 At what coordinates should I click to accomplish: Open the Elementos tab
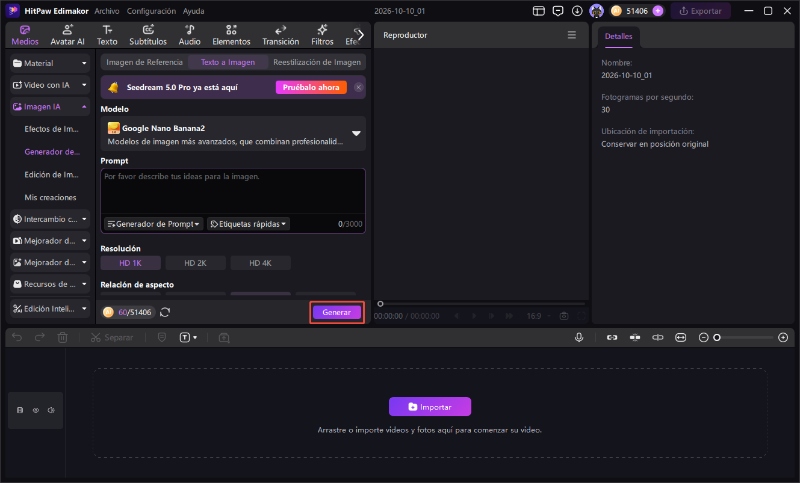231,35
